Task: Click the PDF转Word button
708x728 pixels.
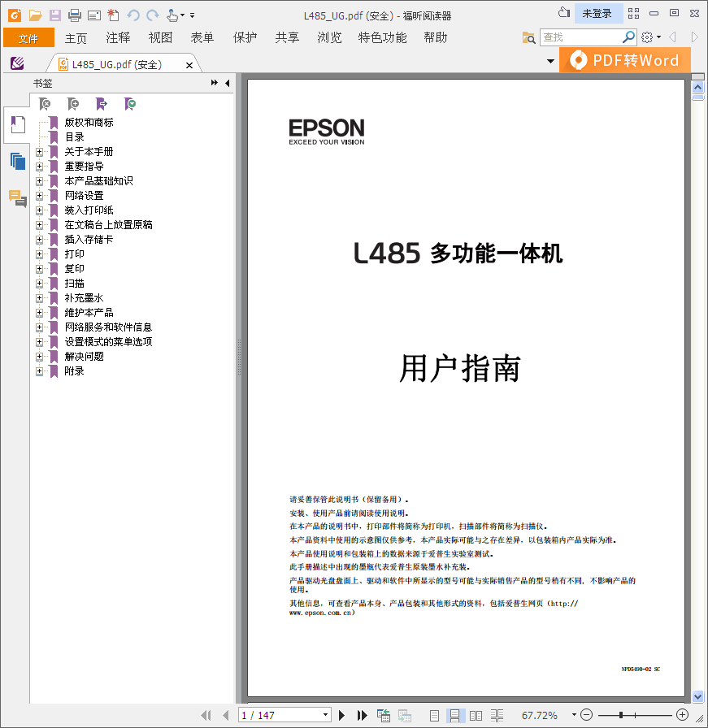Action: coord(625,60)
